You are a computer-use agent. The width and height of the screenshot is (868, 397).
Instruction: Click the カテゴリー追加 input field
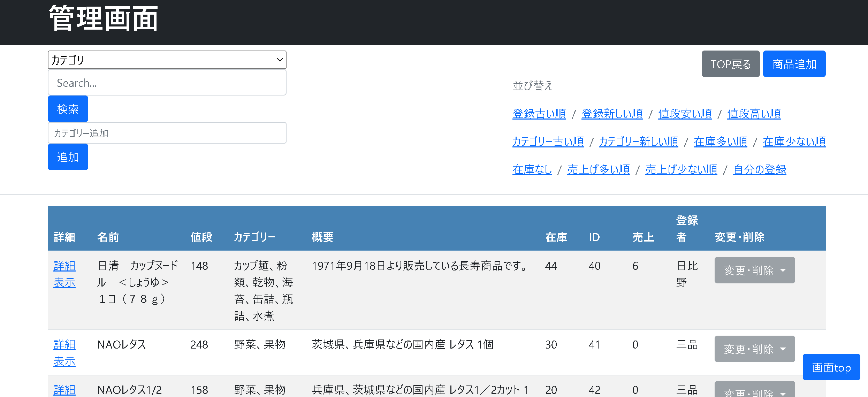tap(167, 133)
